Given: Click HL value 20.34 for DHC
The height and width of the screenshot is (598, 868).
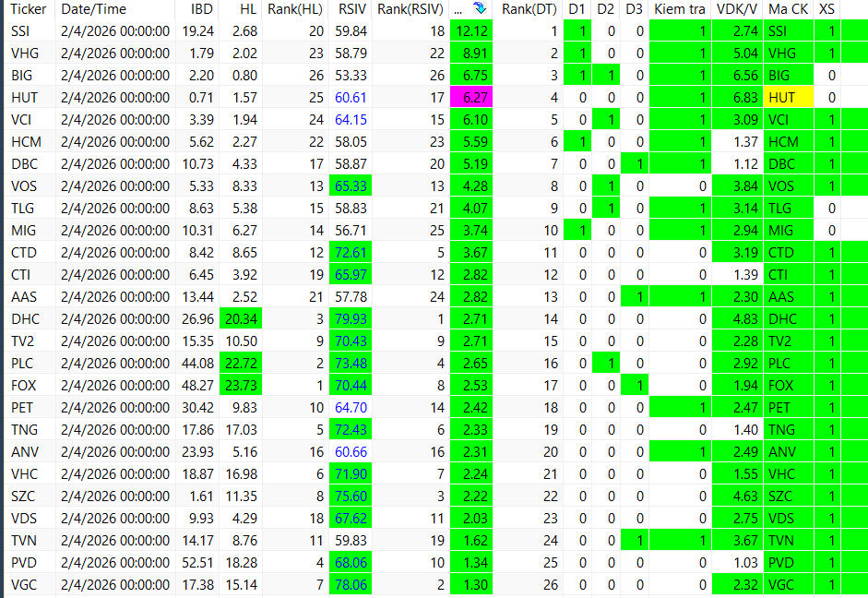Looking at the screenshot, I should click(241, 319).
